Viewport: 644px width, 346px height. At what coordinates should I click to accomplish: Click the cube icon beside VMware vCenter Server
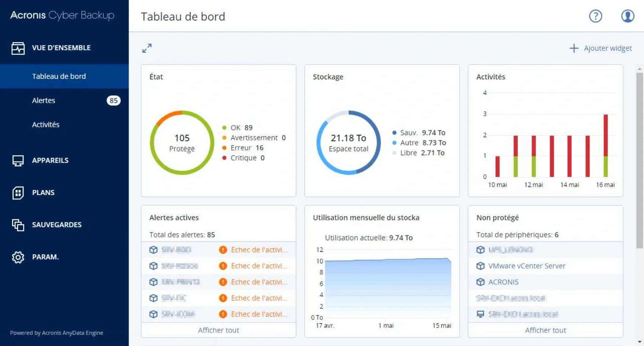pos(480,266)
